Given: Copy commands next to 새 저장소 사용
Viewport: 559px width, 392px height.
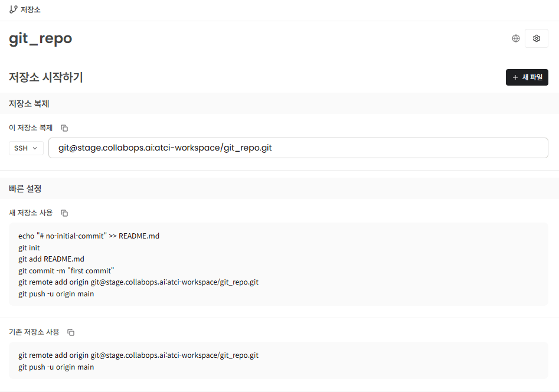Looking at the screenshot, I should click(x=64, y=213).
